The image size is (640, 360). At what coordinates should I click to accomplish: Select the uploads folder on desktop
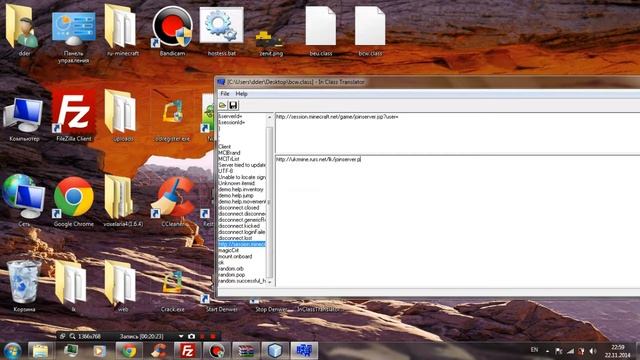[x=122, y=116]
